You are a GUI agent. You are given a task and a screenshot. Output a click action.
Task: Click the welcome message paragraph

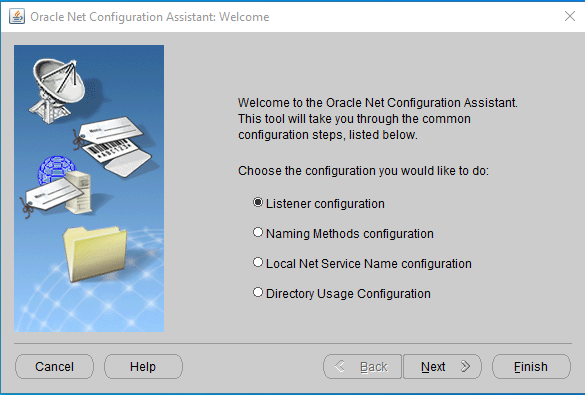378,119
